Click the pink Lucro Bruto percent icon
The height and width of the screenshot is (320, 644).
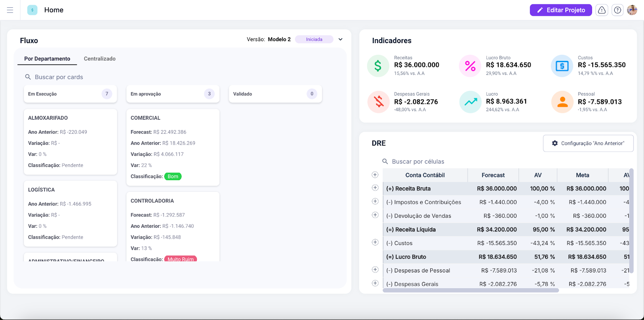(x=470, y=66)
